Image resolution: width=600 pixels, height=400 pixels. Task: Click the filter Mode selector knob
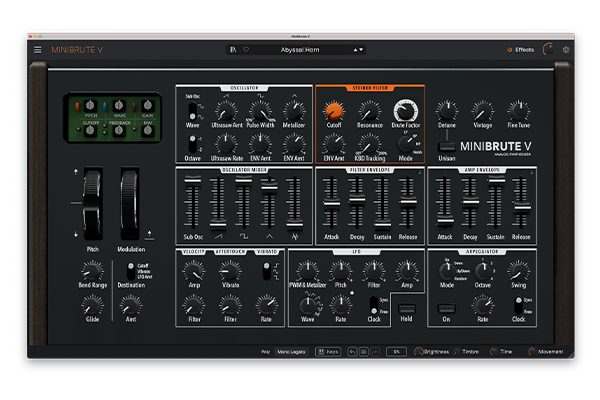point(406,144)
